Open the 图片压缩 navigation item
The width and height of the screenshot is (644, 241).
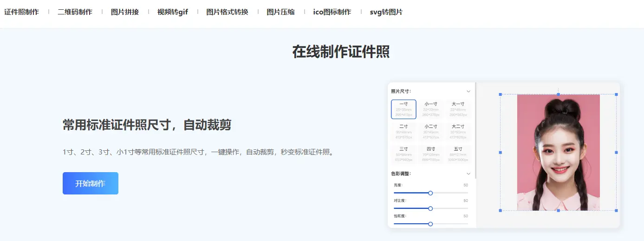tap(280, 12)
